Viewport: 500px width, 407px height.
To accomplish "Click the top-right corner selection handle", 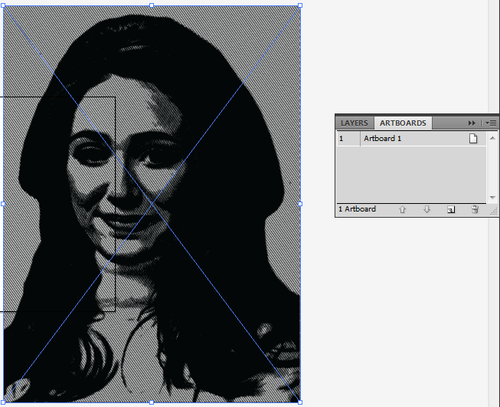I will pyautogui.click(x=300, y=5).
